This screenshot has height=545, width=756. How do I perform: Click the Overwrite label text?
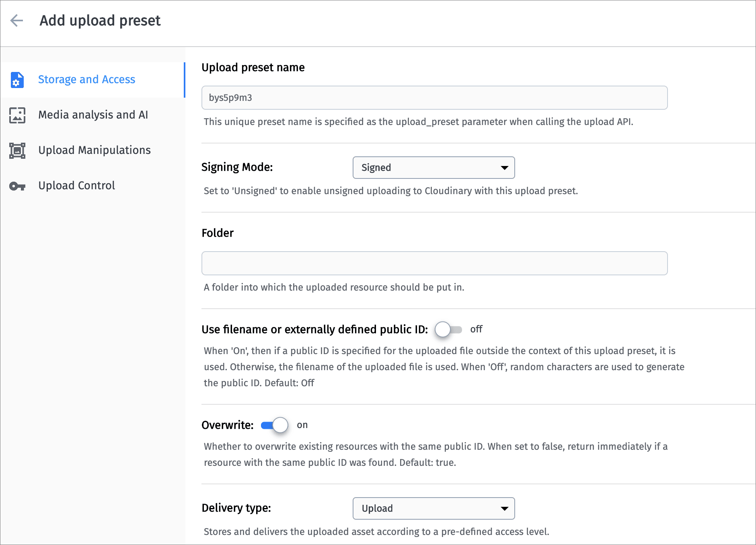coord(227,425)
